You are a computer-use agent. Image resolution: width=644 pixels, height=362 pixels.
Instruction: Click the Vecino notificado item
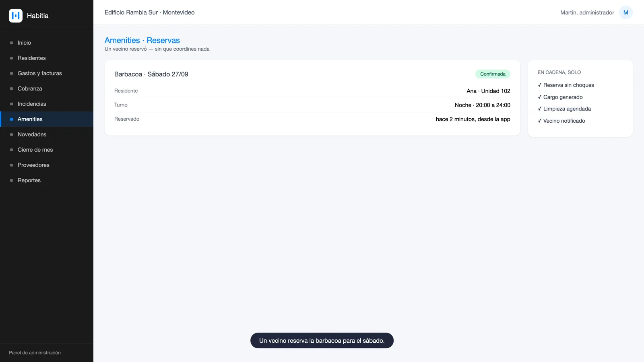(561, 121)
